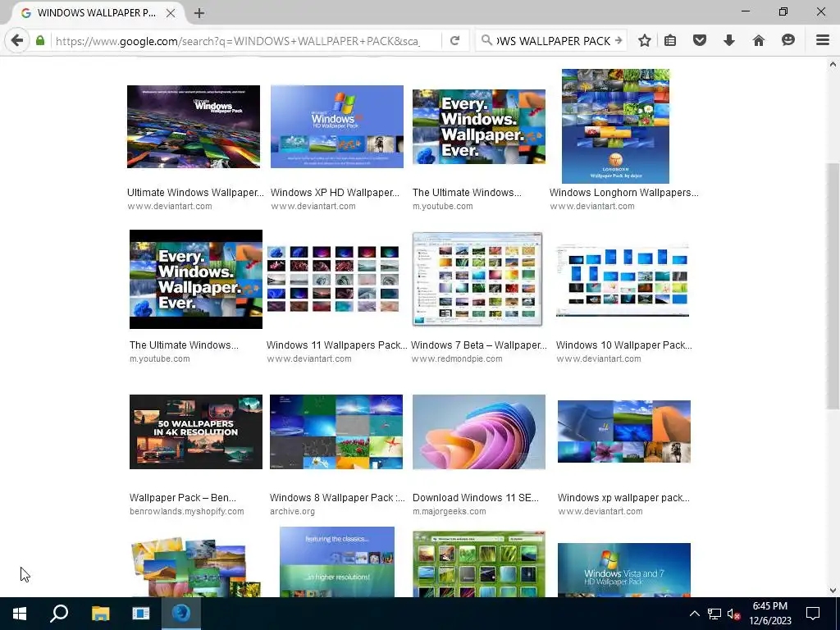Click the www.redmondpie.com source text
The width and height of the screenshot is (840, 630).
[x=457, y=359]
